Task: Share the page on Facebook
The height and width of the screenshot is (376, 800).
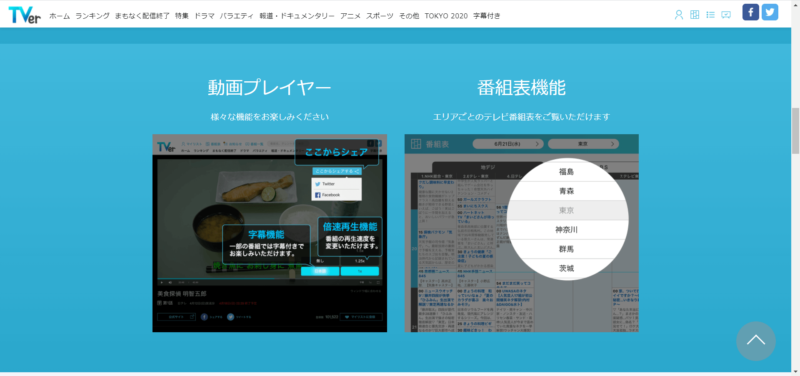Action: point(751,12)
